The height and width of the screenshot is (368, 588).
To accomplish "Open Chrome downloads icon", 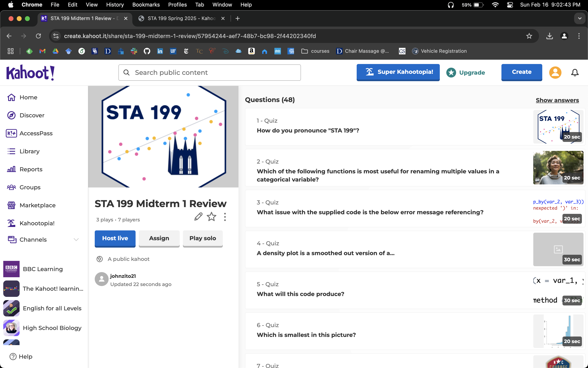I will [x=549, y=36].
